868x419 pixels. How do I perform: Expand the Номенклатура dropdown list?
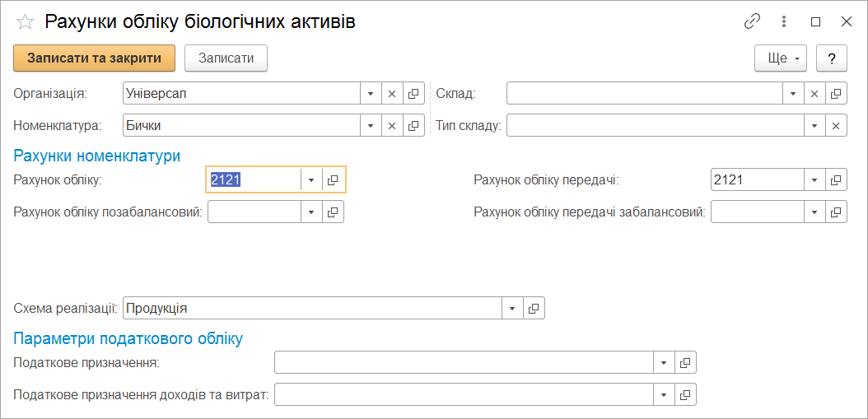point(371,126)
